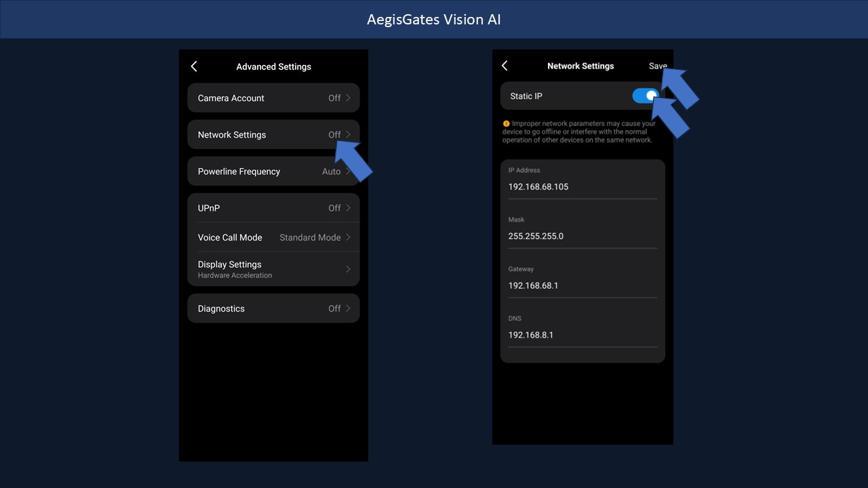Screen dimensions: 868x488
Task: Click the Hardware Acceleration subtitle
Action: [235, 275]
